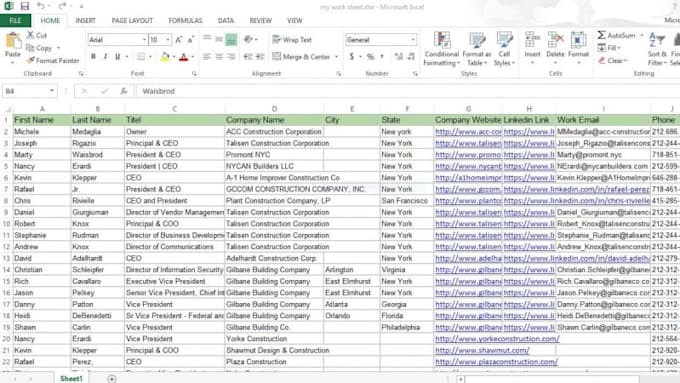The image size is (680, 383).
Task: Switch to the FORMULAS tab
Action: (185, 20)
